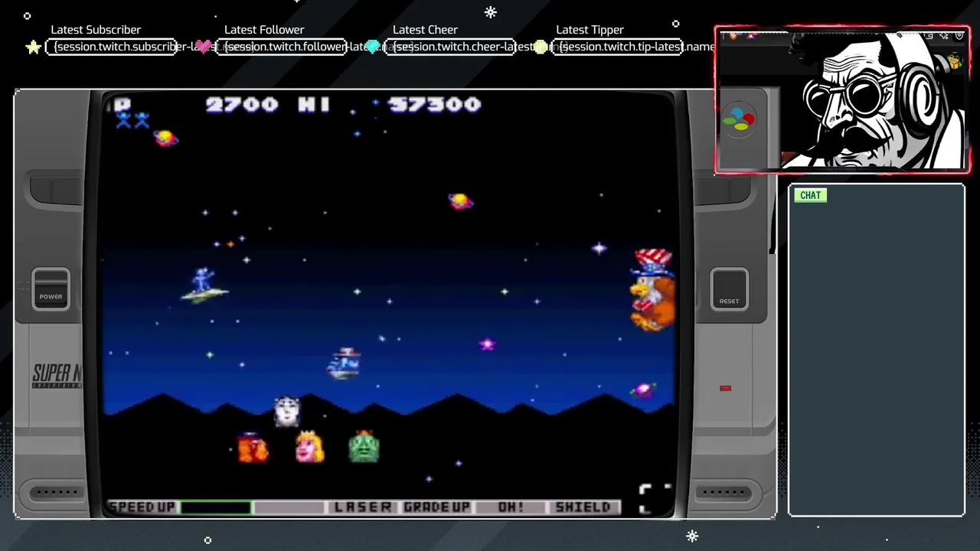Click the Latest Cheer heading
Screen dimensions: 980x551
tap(425, 30)
